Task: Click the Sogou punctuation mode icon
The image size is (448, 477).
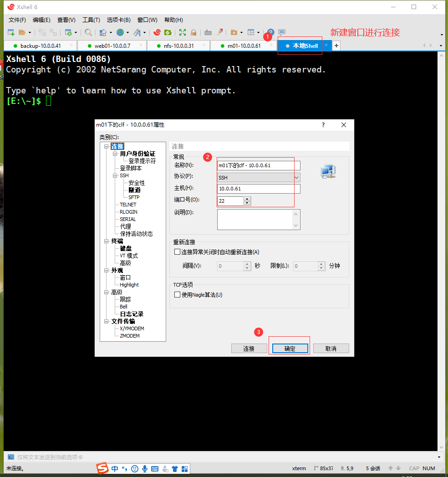Action: (124, 468)
